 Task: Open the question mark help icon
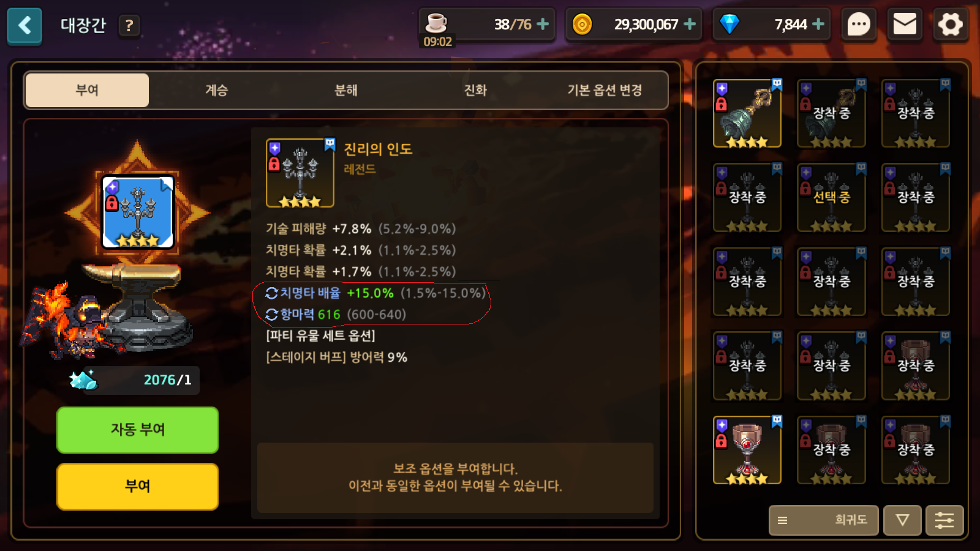pyautogui.click(x=129, y=26)
